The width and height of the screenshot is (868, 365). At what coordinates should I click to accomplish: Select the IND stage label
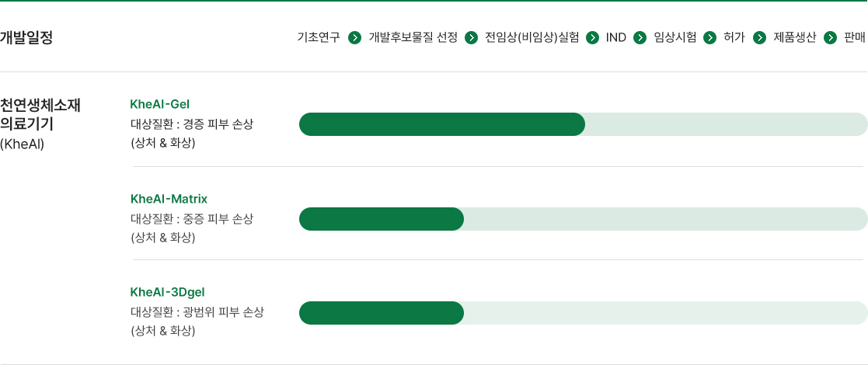click(616, 37)
